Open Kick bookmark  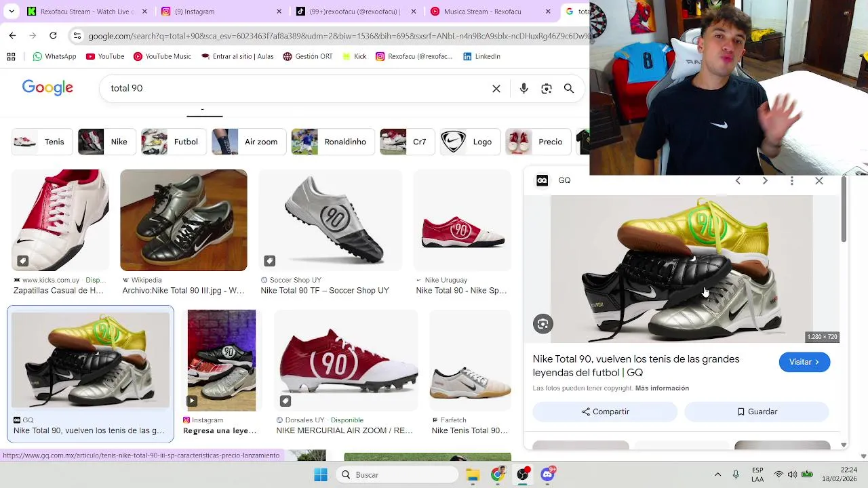(353, 56)
